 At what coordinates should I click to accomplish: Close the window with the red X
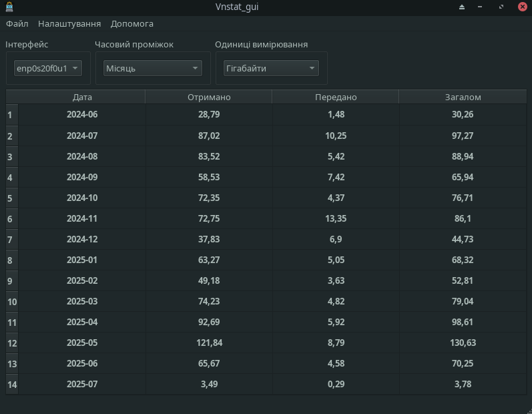click(521, 7)
